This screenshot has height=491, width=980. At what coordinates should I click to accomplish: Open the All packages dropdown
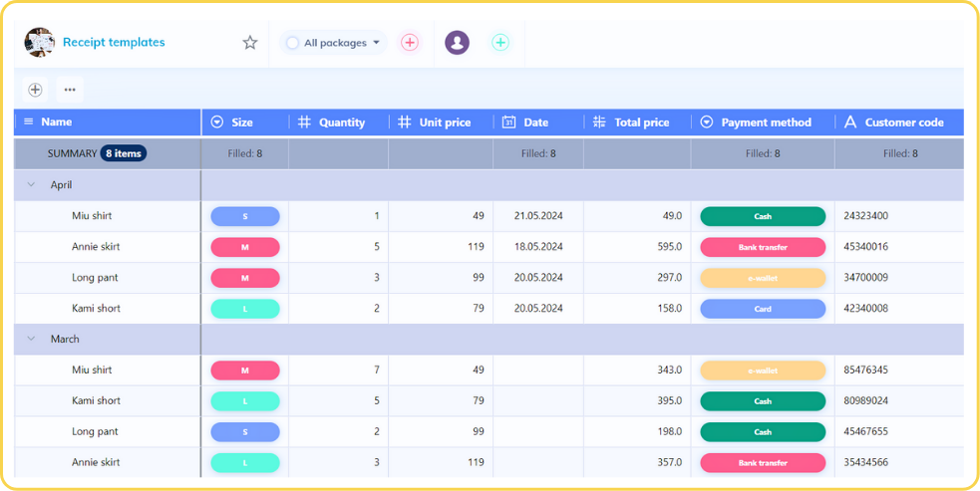pyautogui.click(x=333, y=43)
